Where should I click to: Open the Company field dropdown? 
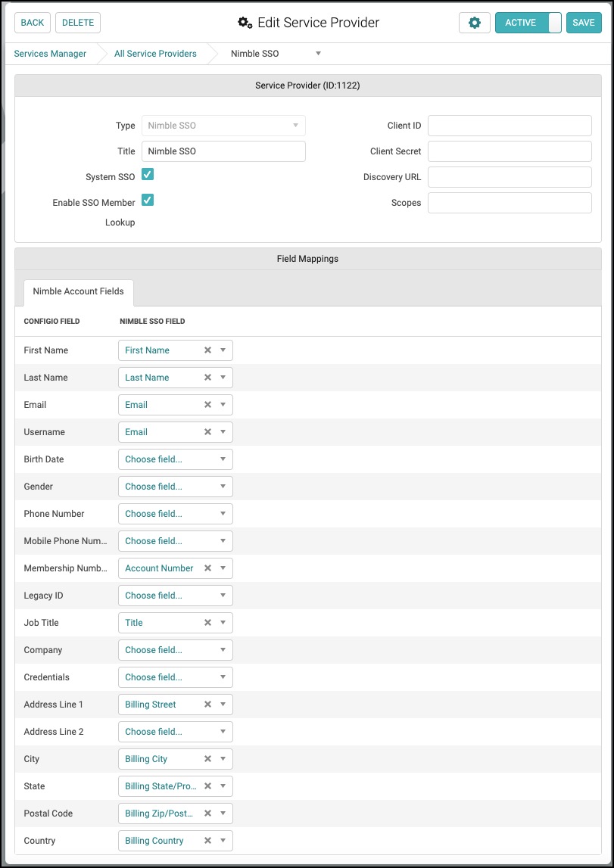pos(176,650)
